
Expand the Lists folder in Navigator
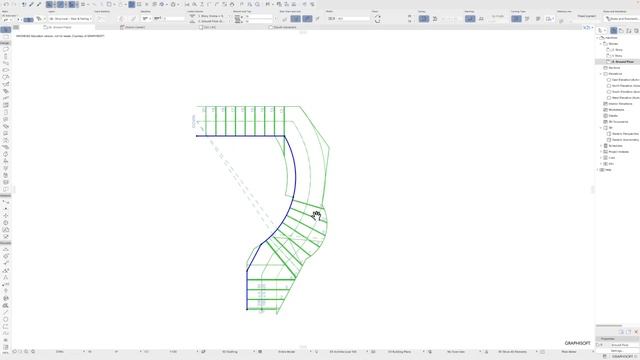[601, 158]
